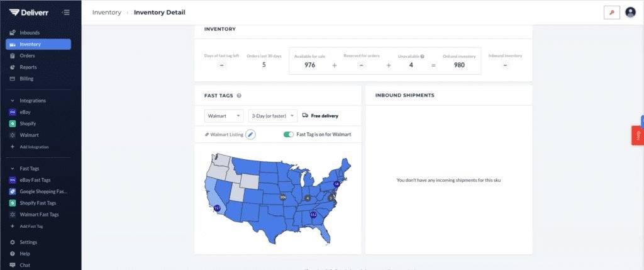Click the red side tab on right edge
The image size is (644, 270).
click(638, 135)
